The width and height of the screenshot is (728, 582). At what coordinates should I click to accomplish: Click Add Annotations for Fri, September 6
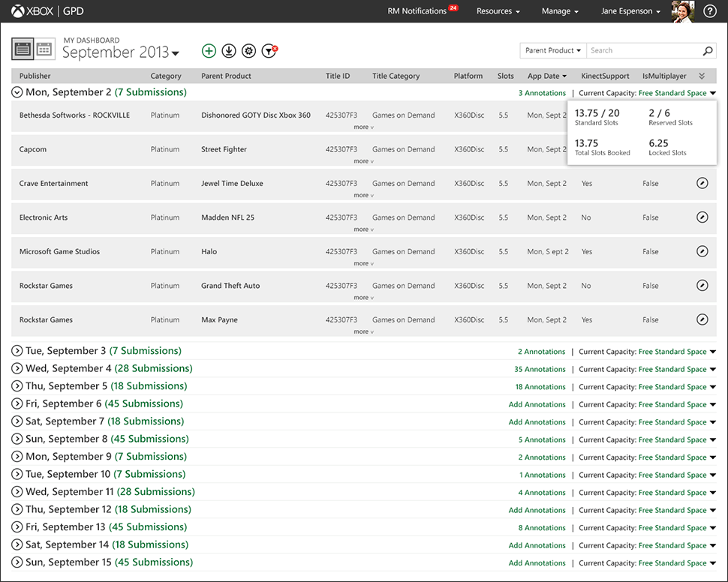coord(537,405)
